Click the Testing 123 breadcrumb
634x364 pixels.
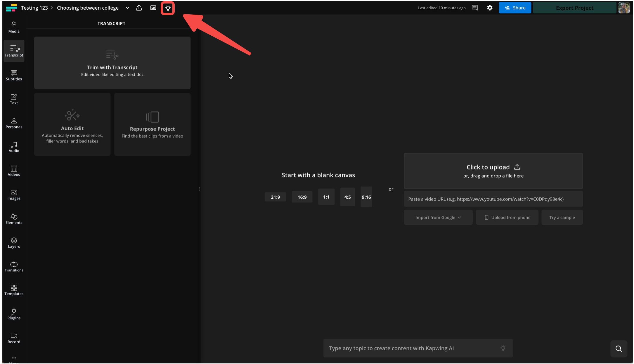[x=34, y=8]
